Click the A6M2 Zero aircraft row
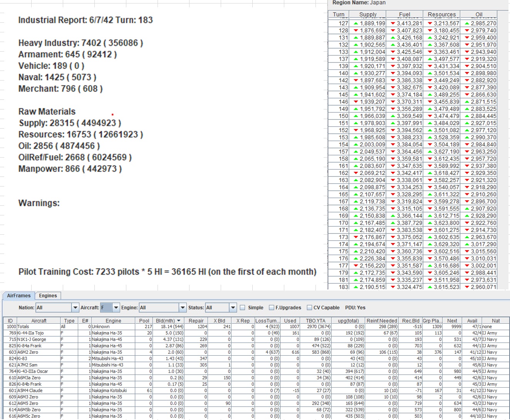The image size is (510, 420). click(256, 352)
